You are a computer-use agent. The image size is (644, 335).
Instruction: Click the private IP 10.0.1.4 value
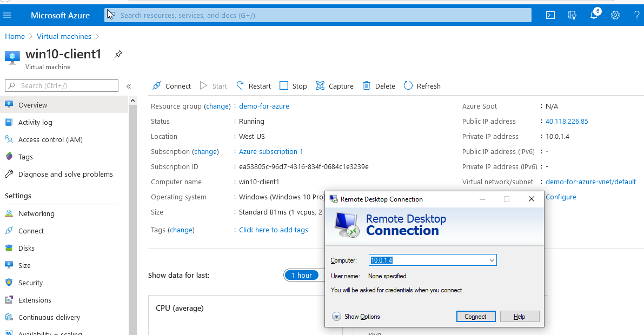pyautogui.click(x=557, y=136)
